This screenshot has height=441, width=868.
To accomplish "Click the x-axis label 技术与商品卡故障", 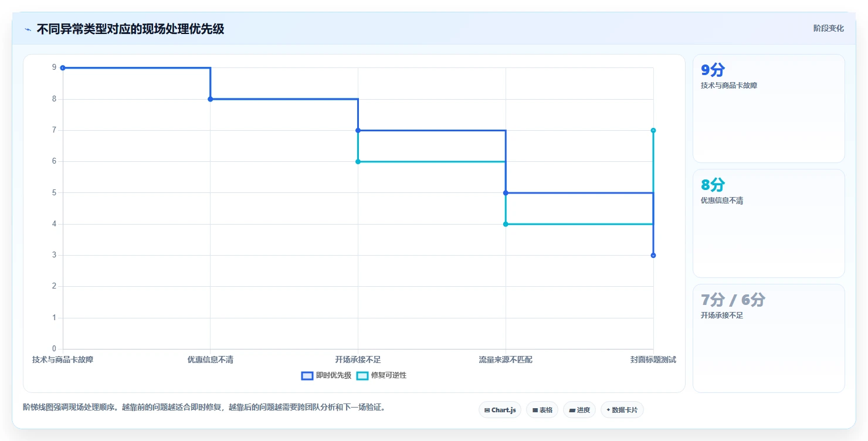I will [x=63, y=359].
